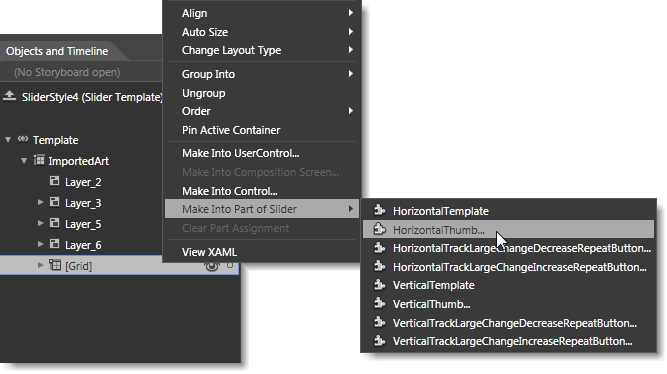This screenshot has height=374, width=667.
Task: Select the Layer_6 tree item
Action: pyautogui.click(x=83, y=245)
